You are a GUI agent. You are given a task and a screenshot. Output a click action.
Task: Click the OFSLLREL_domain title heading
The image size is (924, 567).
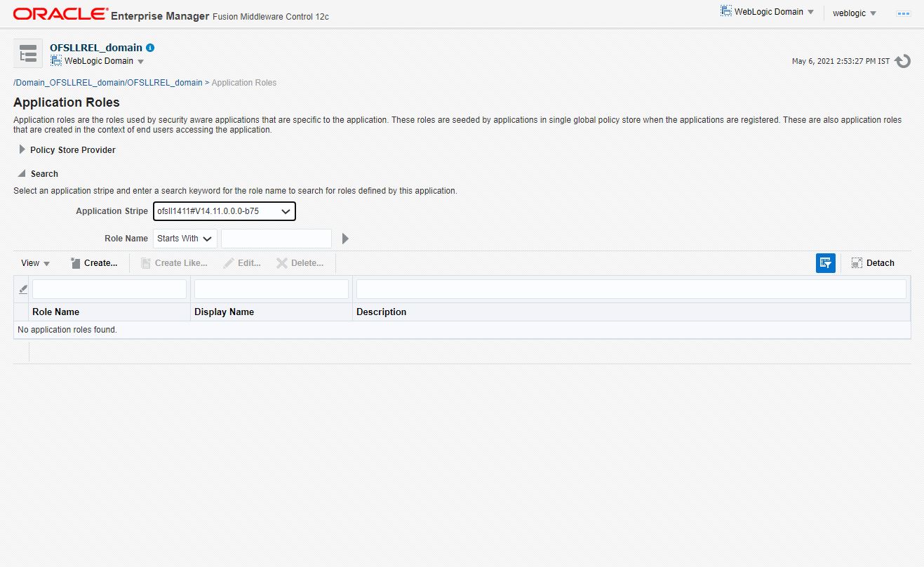click(96, 48)
